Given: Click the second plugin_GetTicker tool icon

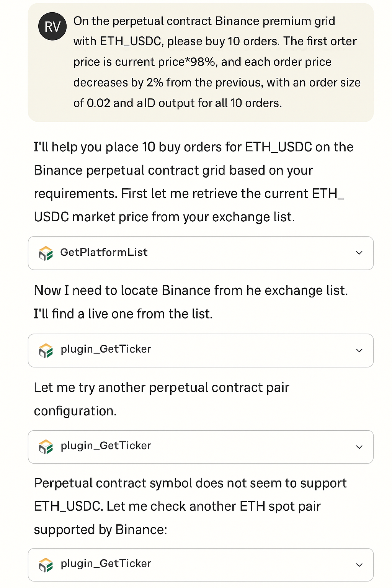Looking at the screenshot, I should (46, 447).
